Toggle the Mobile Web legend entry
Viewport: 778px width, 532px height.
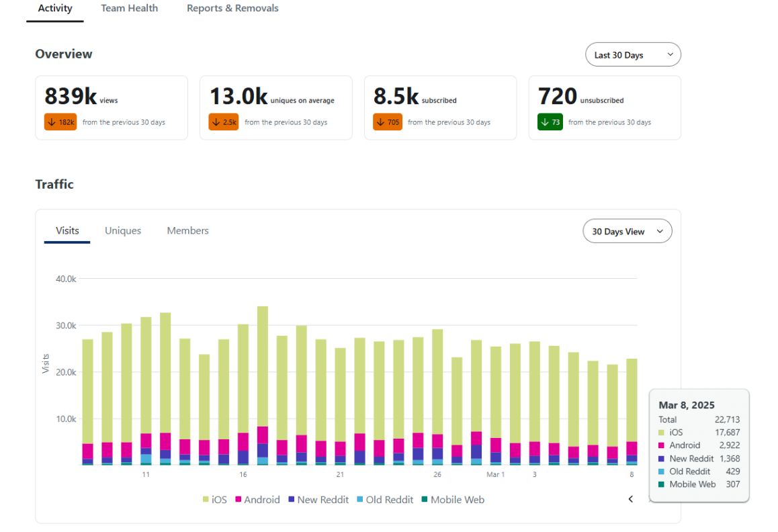453,500
